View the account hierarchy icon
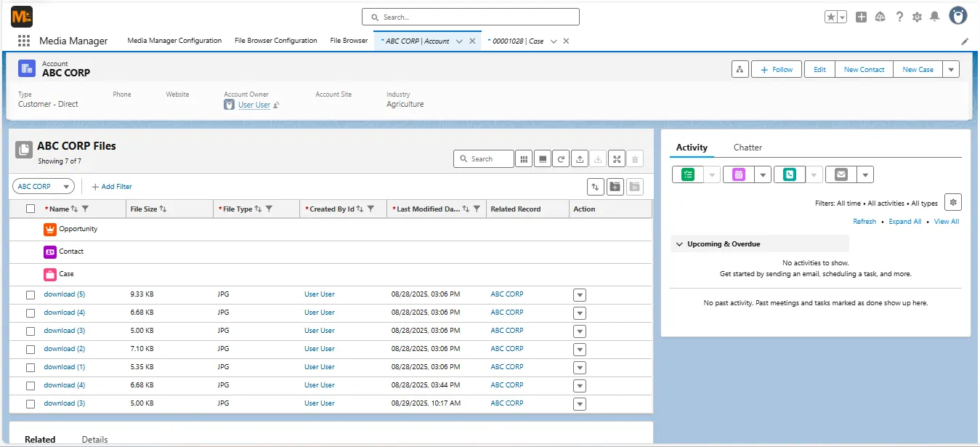The image size is (980, 447). 740,69
